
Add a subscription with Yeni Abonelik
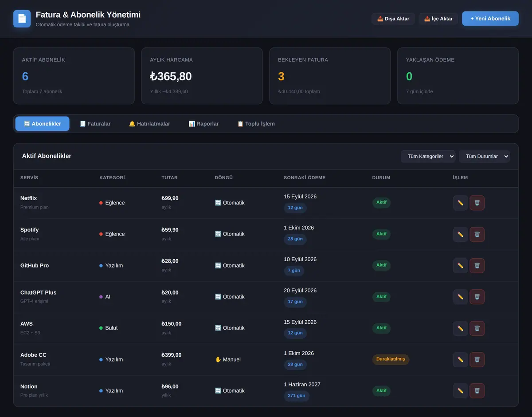pos(490,19)
